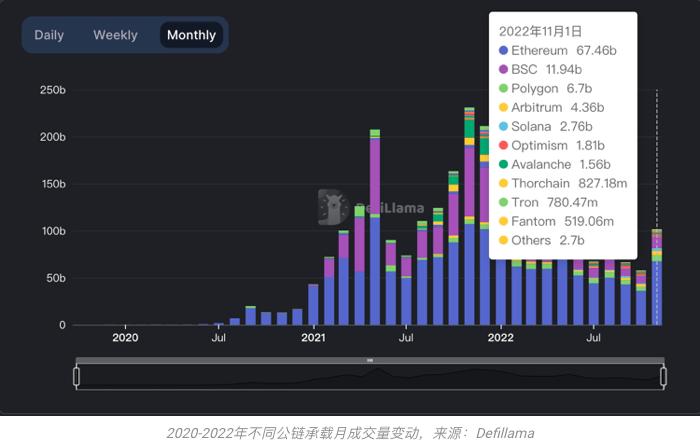Click the purple BSC legend dot
Viewport: 700px width, 448px height.
tap(502, 69)
